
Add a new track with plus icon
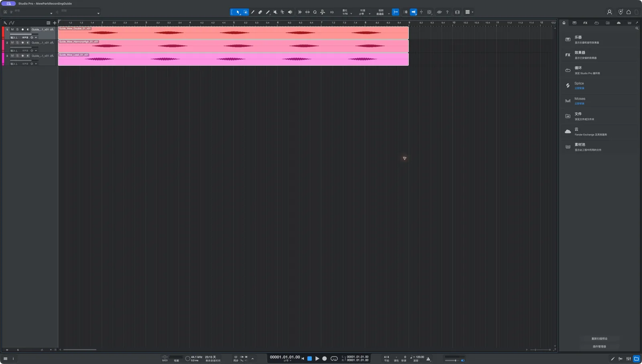[x=55, y=23]
